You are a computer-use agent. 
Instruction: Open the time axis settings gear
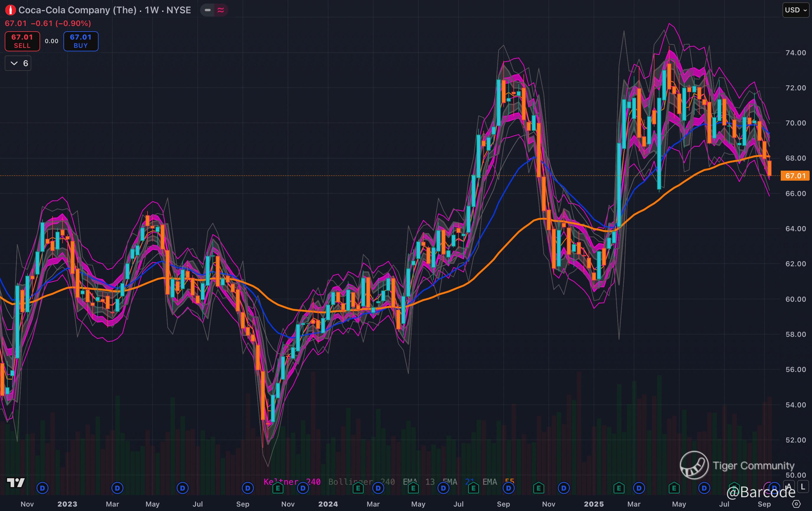click(x=796, y=504)
